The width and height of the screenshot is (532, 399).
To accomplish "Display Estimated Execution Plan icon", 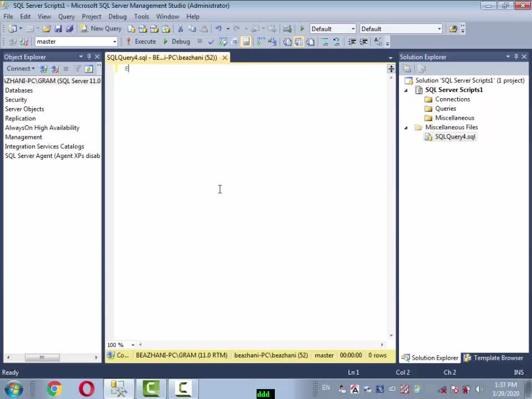I will (223, 42).
